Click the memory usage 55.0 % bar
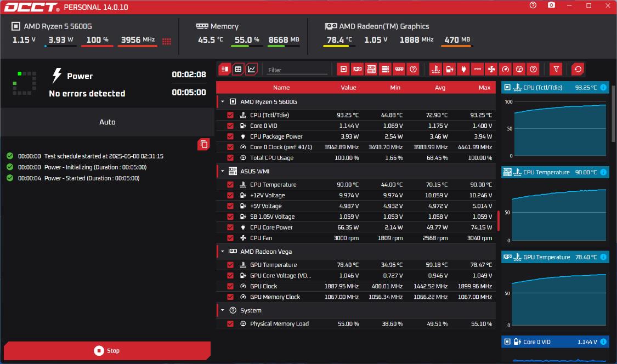The image size is (617, 364). [247, 46]
